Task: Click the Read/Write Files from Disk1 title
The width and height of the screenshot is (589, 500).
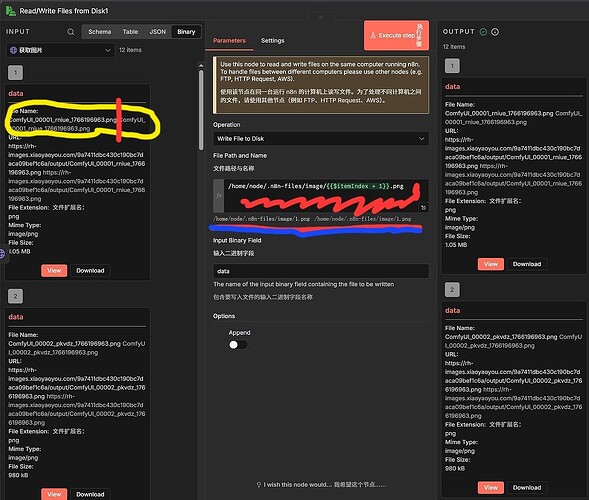Action: pyautogui.click(x=64, y=11)
